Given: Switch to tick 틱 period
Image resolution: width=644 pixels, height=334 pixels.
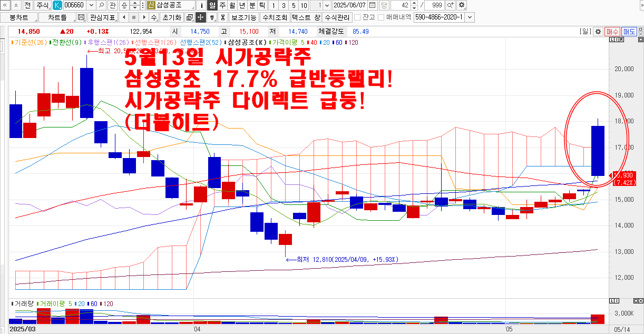Looking at the screenshot, I should [262, 5].
